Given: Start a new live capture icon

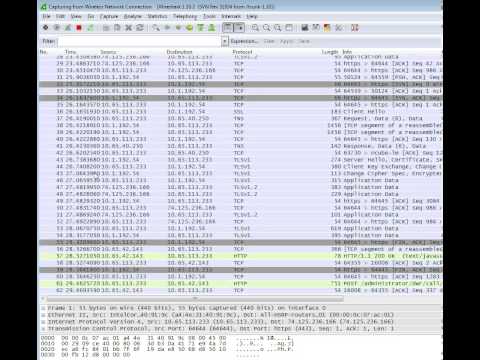Looking at the screenshot, I should click(x=68, y=28).
